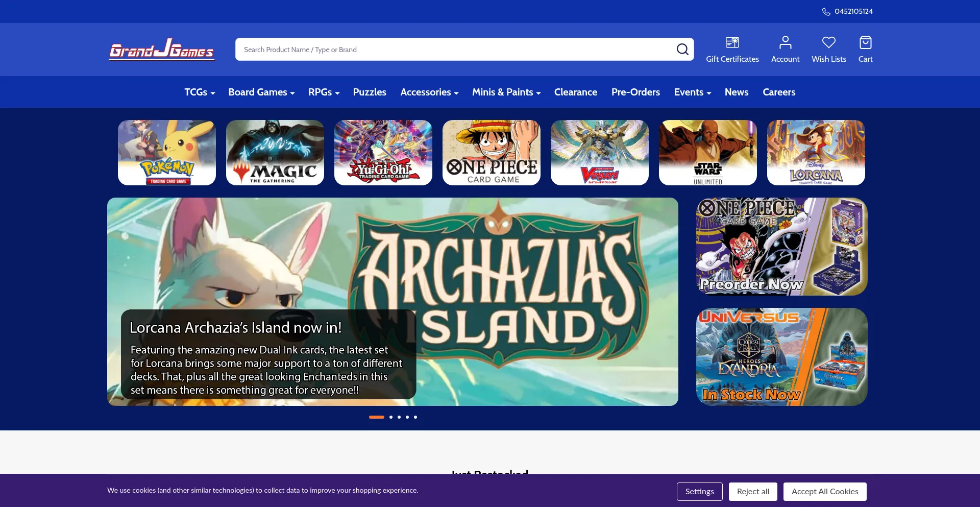Expand the Events menu

[693, 92]
